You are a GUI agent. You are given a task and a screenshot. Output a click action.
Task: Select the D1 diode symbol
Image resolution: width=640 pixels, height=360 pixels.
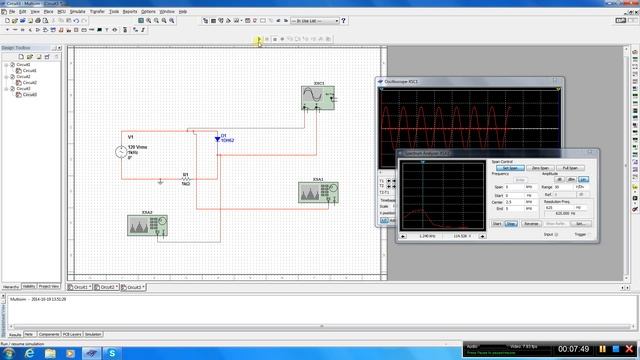pos(218,139)
